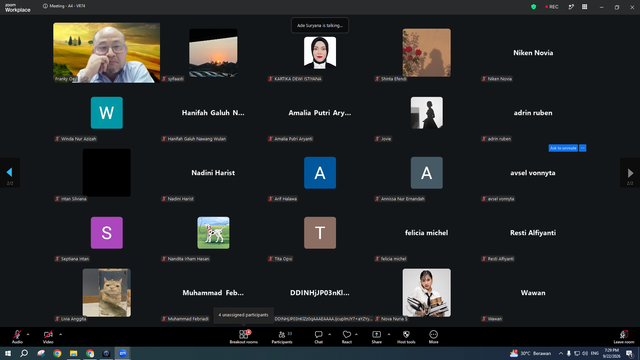
Task: Open the More options menu
Action: pos(433,337)
